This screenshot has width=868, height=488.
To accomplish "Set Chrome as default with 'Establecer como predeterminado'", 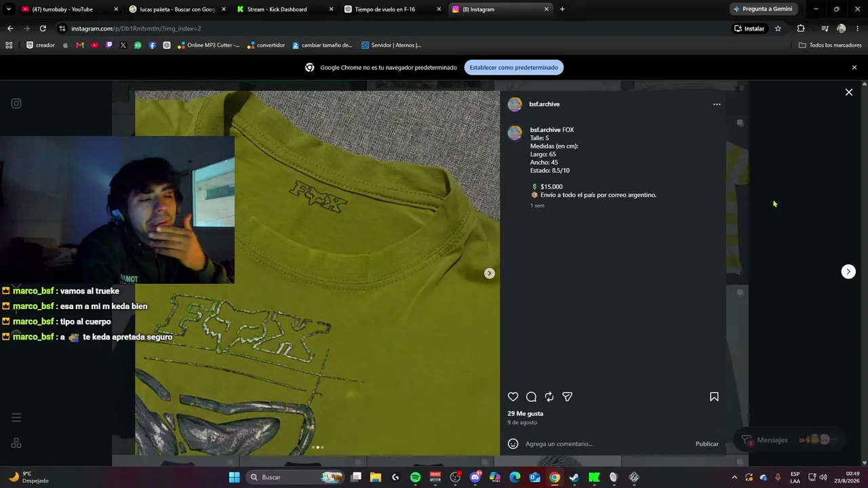I will (514, 68).
